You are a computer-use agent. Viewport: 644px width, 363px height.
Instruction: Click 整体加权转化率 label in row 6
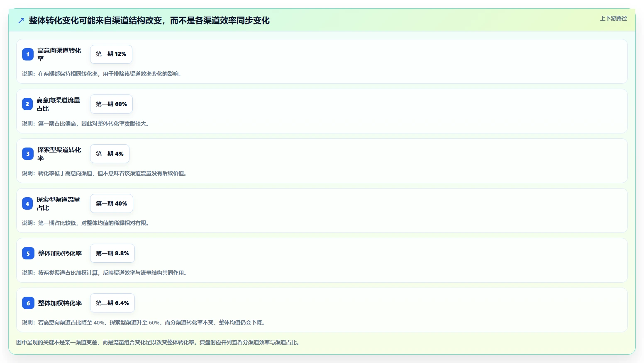click(x=60, y=303)
